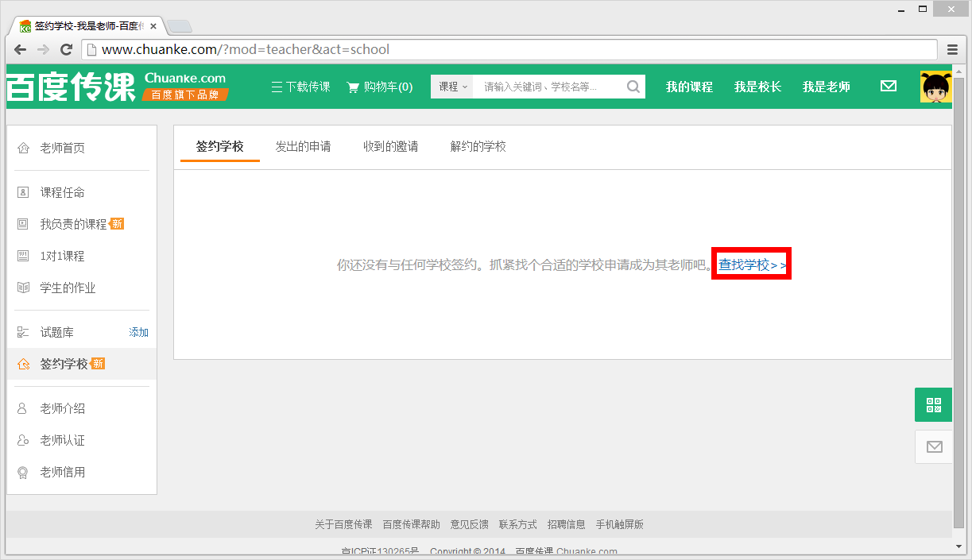Switch to the 发出的申请 tab
972x560 pixels.
(304, 146)
